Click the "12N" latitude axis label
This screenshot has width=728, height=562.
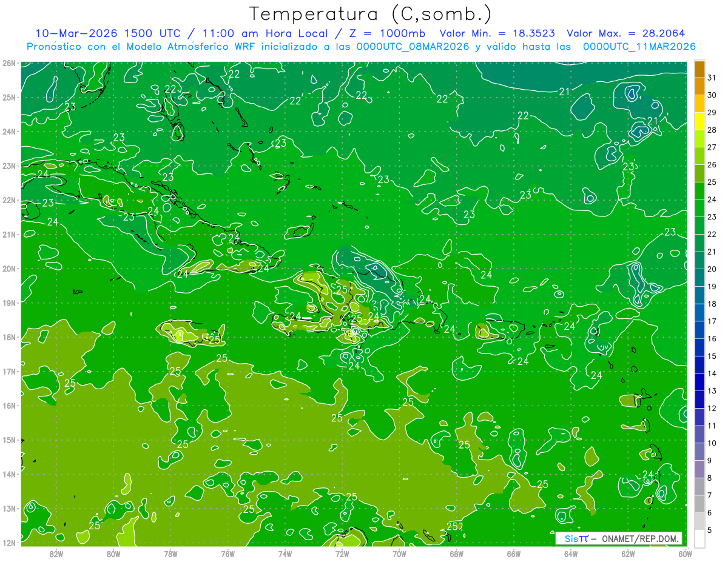point(8,543)
